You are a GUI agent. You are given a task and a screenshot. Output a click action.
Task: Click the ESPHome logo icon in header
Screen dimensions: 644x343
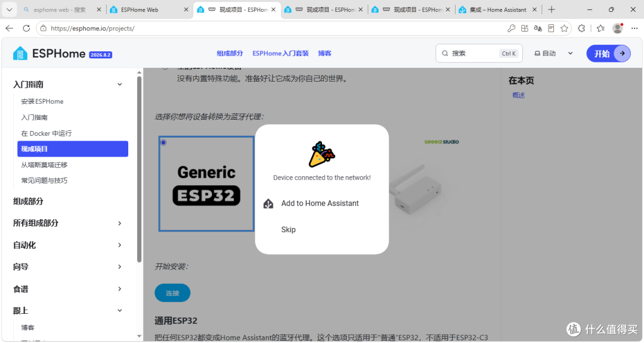20,54
